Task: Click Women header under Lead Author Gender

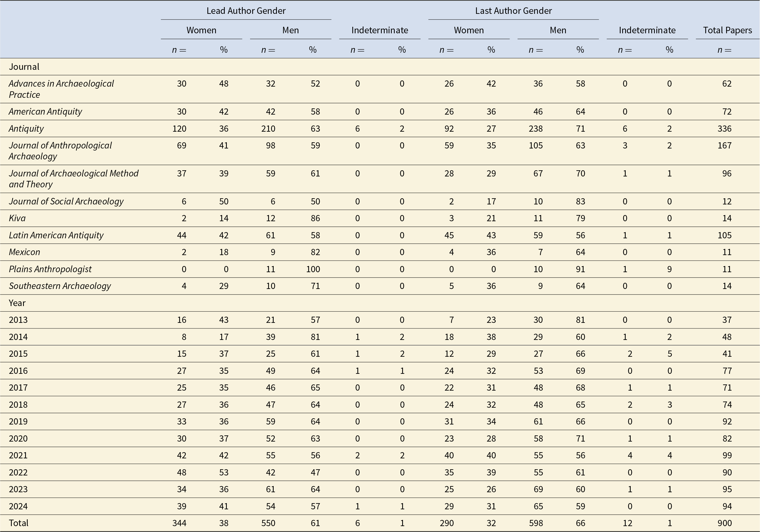Action: pos(201,30)
